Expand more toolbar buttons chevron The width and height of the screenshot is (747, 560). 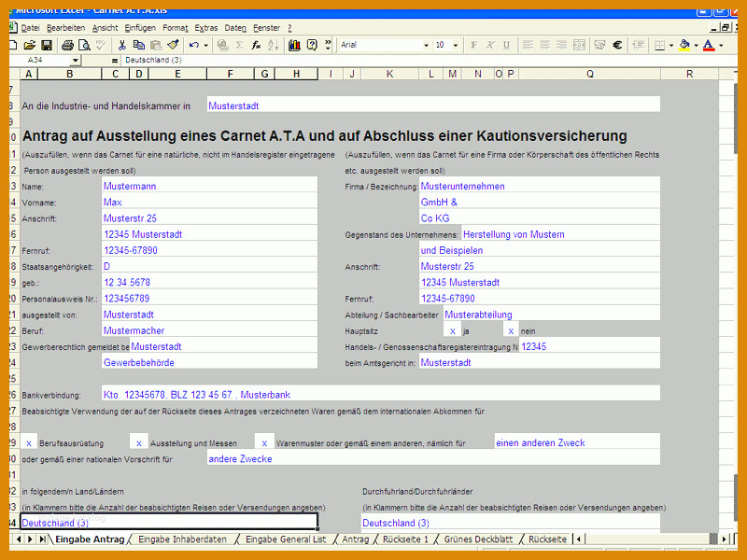(x=328, y=45)
